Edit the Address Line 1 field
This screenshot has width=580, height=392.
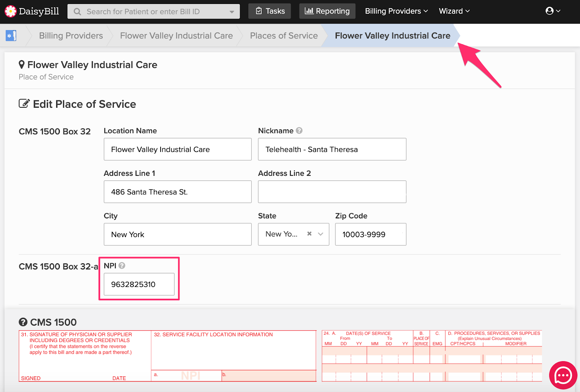coord(178,192)
